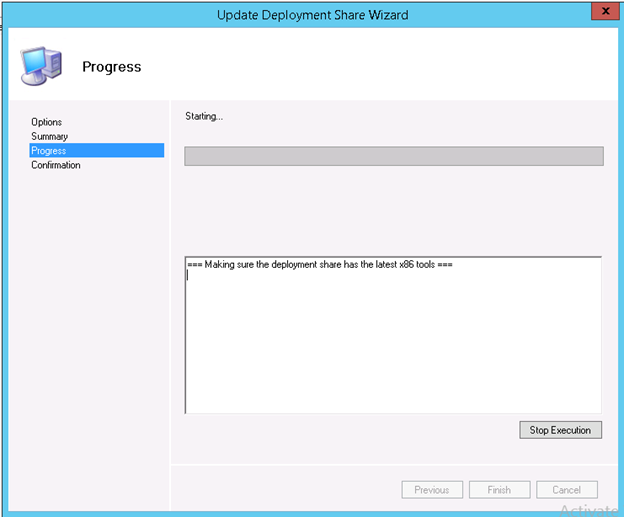Click the 'Starting...' status text
The height and width of the screenshot is (517, 624).
[x=204, y=116]
